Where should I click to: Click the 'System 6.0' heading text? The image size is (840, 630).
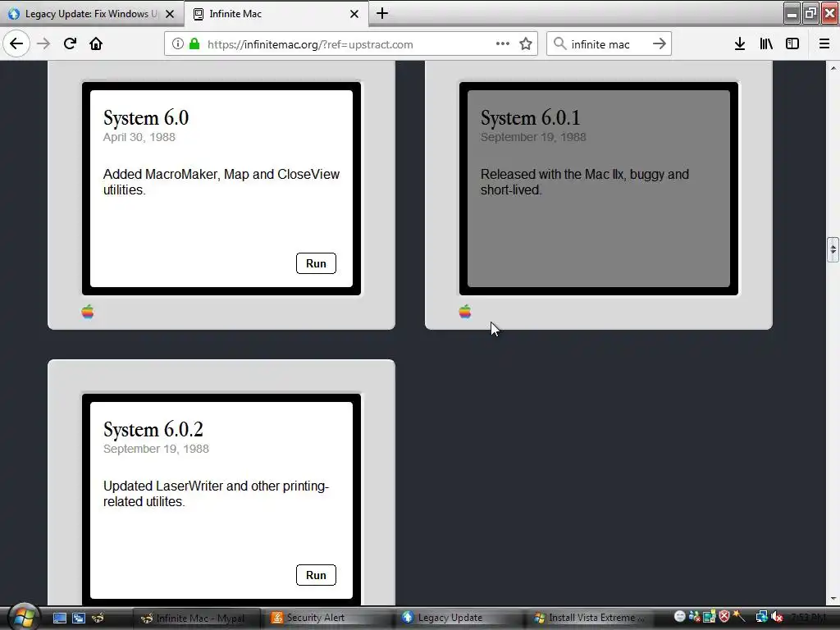point(146,118)
